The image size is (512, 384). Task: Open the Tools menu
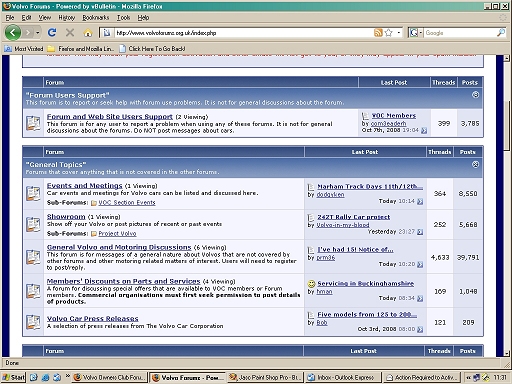tap(123, 18)
